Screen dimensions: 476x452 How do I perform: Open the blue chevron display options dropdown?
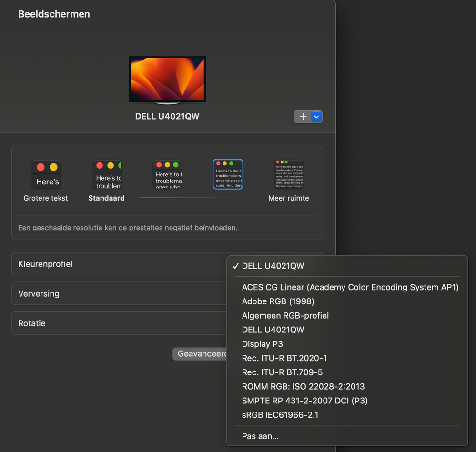(316, 117)
